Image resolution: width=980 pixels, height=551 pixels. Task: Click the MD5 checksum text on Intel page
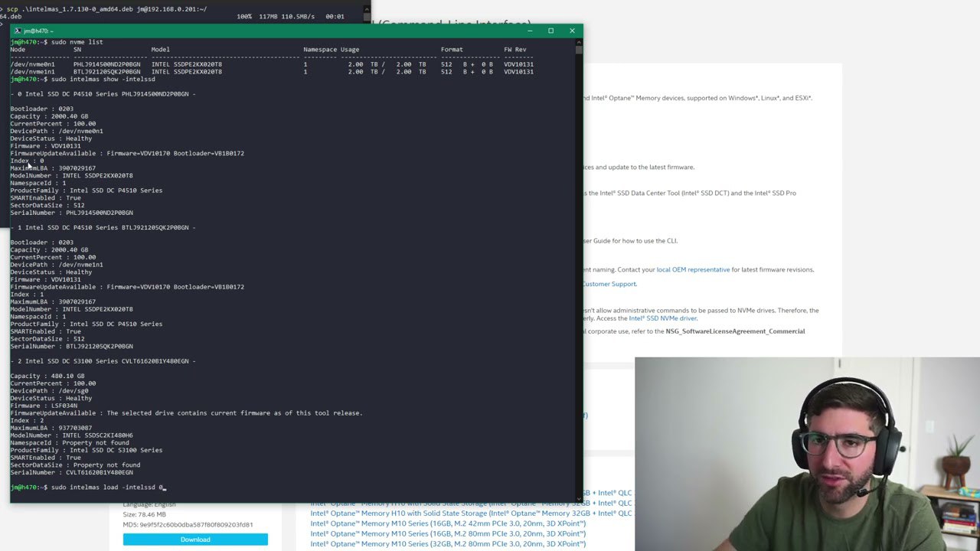click(x=188, y=525)
